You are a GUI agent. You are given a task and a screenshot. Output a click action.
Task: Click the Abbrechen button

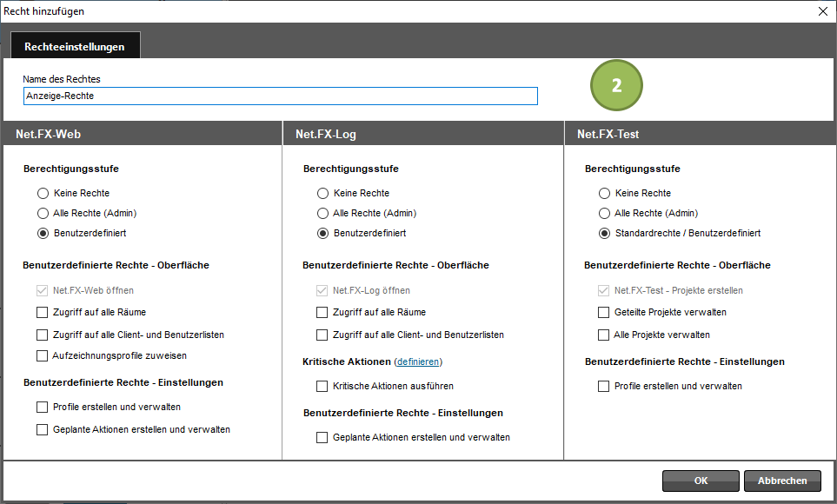782,481
